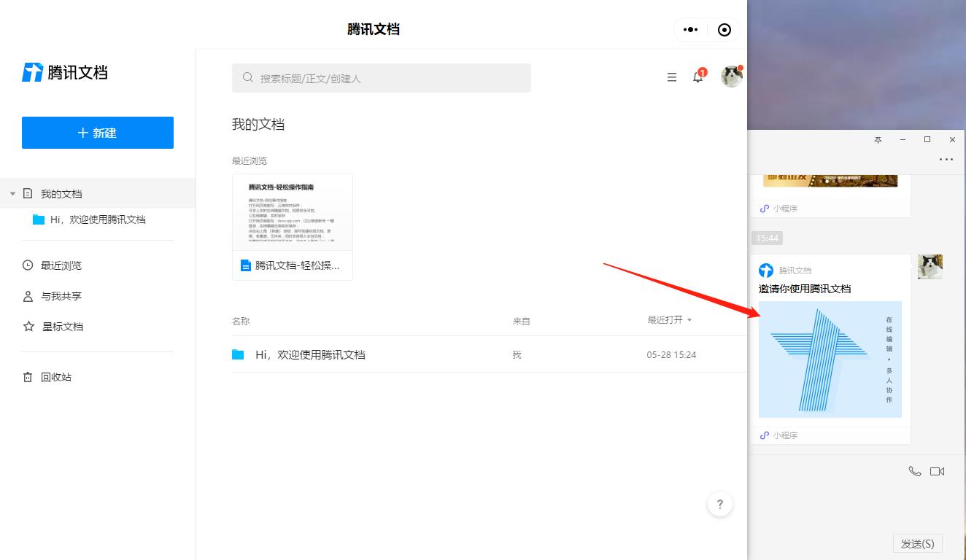Open the 小程序 mini-program link under the invite card
Screen dimensions: 966x560
(x=780, y=435)
